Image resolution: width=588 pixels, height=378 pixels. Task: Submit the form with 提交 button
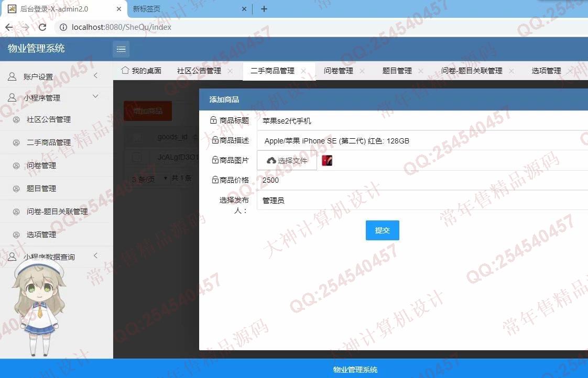(x=383, y=230)
